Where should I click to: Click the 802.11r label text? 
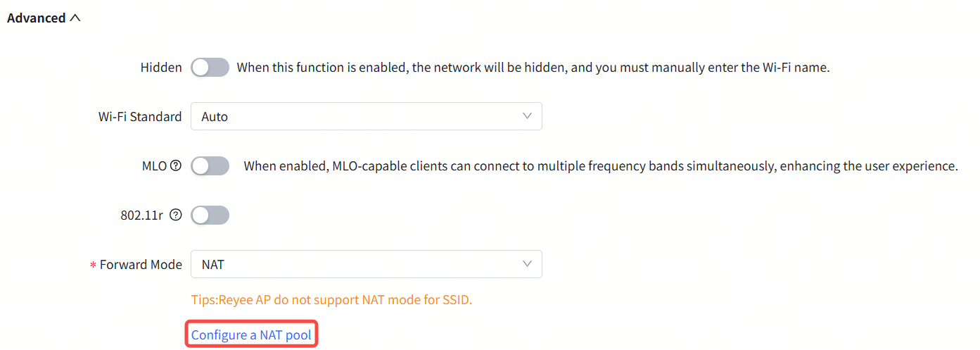[142, 215]
